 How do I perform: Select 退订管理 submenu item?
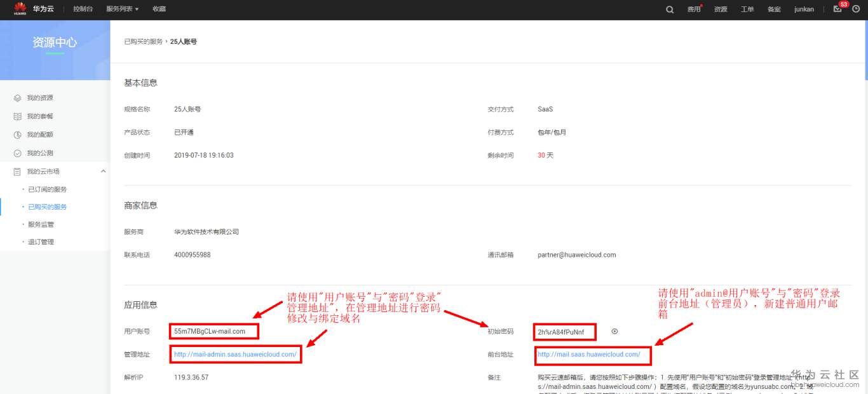coord(41,242)
